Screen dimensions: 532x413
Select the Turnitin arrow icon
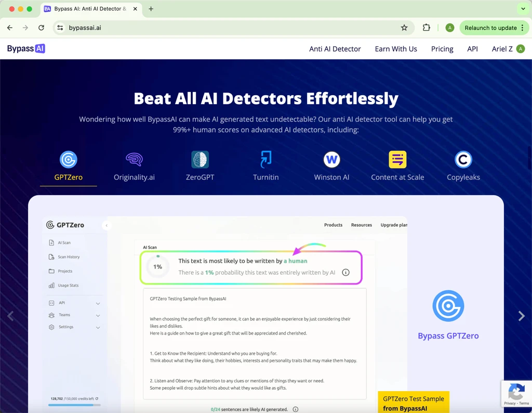point(266,159)
